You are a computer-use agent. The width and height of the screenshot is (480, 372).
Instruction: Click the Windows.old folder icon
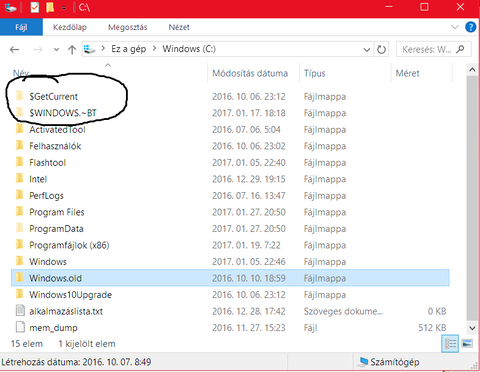click(20, 278)
